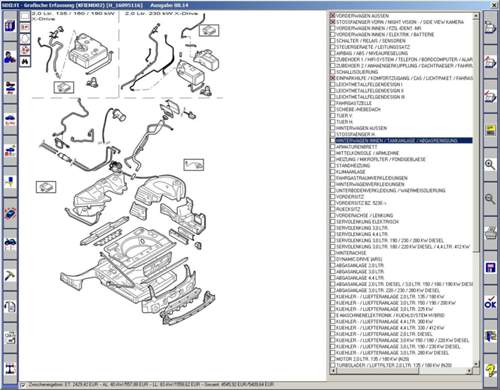Uncheck the STOSSFAENGER VORN checkbox
Screen dimensions: 500x390
(x=332, y=22)
